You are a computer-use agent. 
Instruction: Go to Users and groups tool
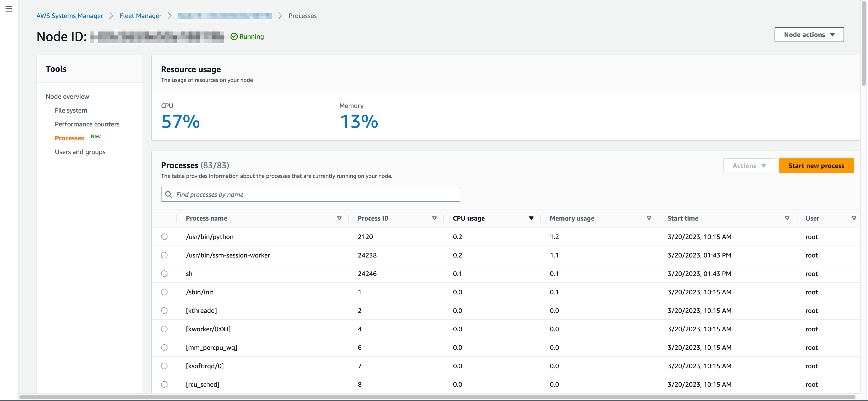(80, 152)
